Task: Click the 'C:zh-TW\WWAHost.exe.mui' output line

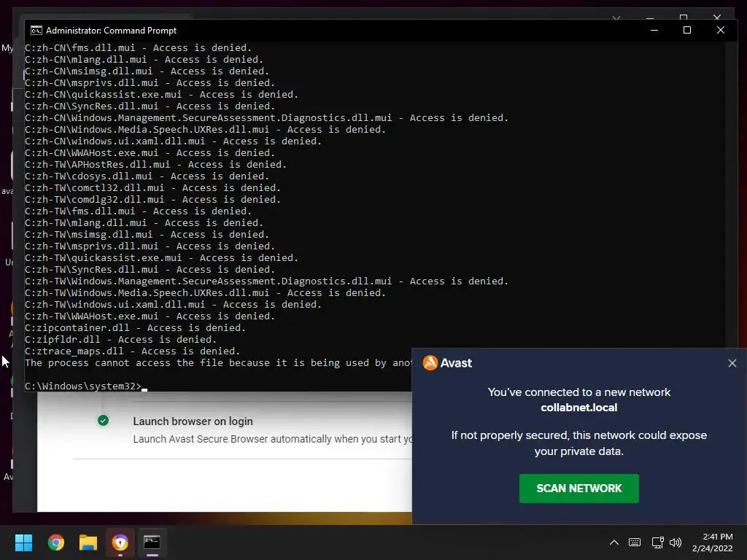Action: click(x=150, y=316)
